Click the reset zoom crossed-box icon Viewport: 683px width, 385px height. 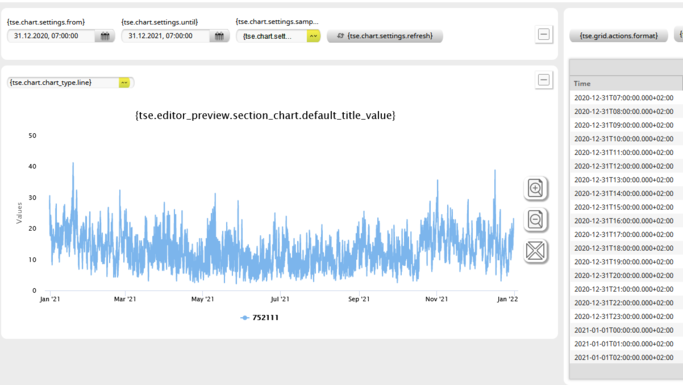pos(535,251)
